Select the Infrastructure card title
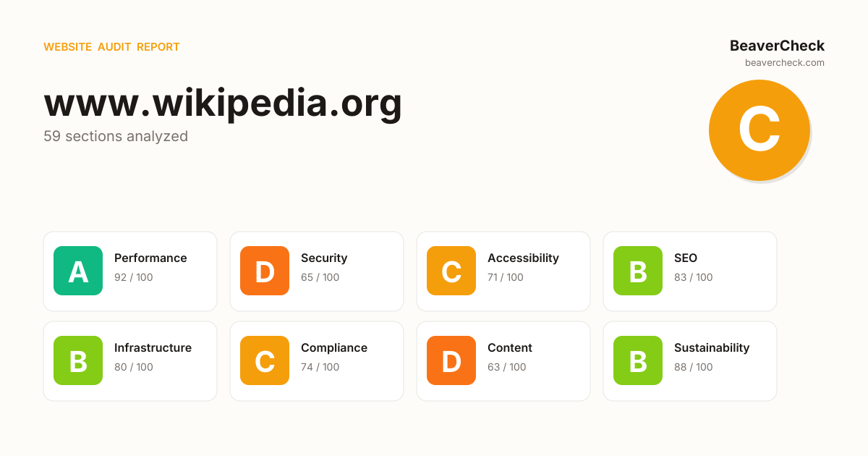This screenshot has width=868, height=456. coord(153,347)
